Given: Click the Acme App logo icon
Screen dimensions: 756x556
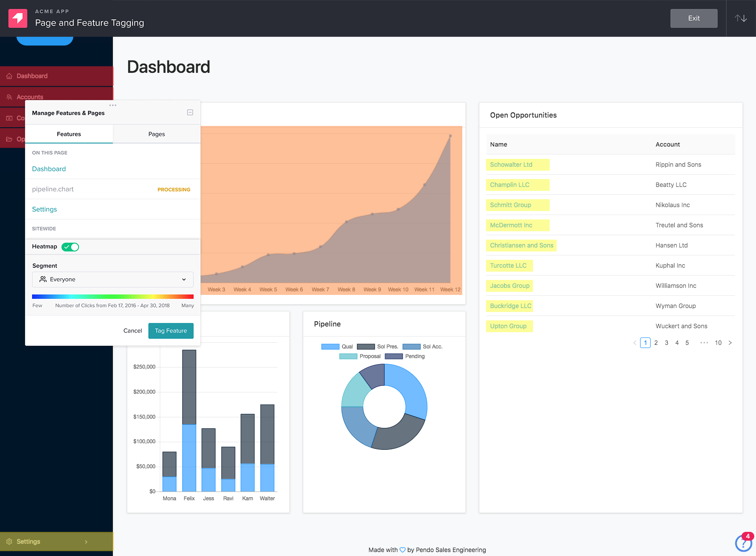Looking at the screenshot, I should (18, 18).
